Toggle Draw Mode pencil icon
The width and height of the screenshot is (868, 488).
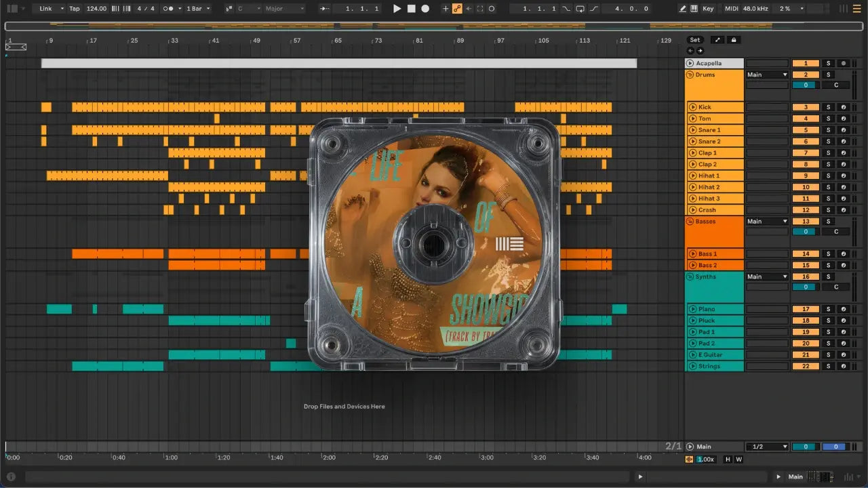coord(682,9)
